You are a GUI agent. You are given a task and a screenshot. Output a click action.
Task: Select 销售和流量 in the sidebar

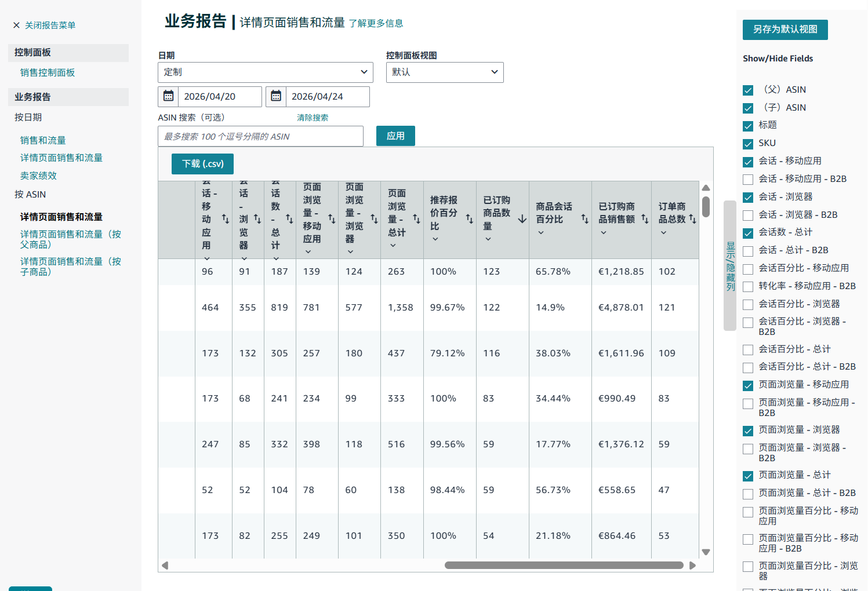pos(42,140)
